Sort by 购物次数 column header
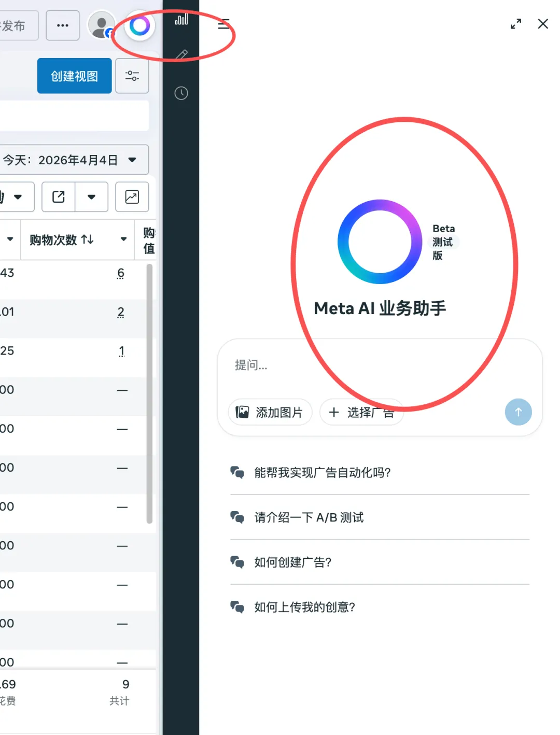The image size is (560, 735). tap(62, 239)
